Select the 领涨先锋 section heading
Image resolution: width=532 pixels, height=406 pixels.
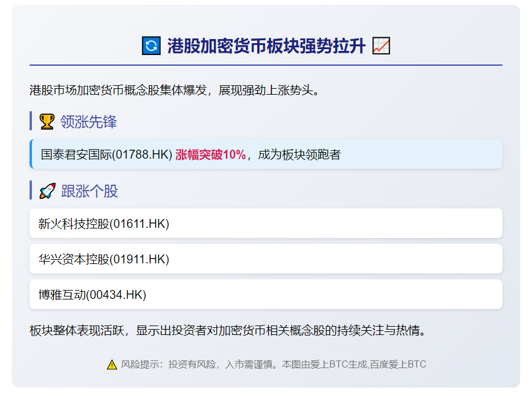point(89,122)
